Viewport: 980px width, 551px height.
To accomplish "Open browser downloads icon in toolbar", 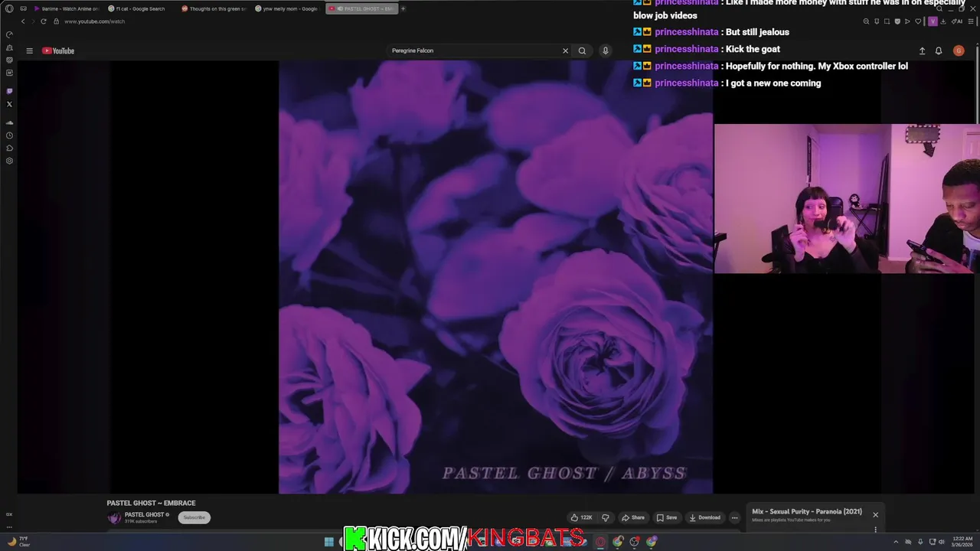I will pyautogui.click(x=943, y=21).
